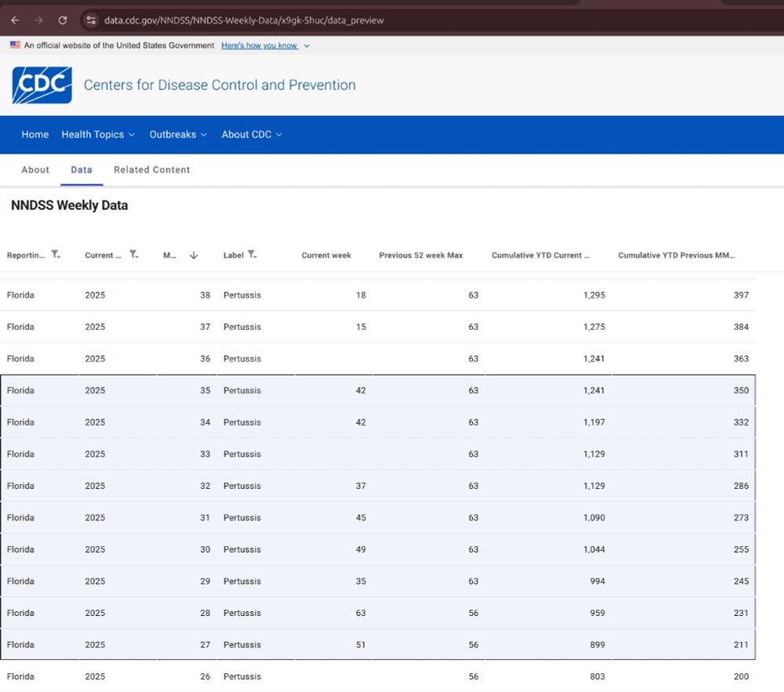
Task: Select cell 211 in week 27 row
Action: click(x=741, y=644)
